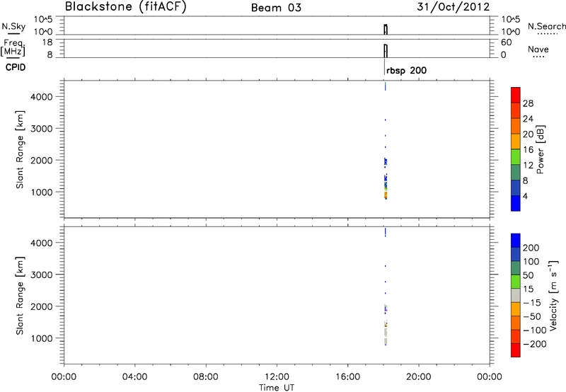Pick the red bottom Velocity colorbar segment

tap(516, 350)
